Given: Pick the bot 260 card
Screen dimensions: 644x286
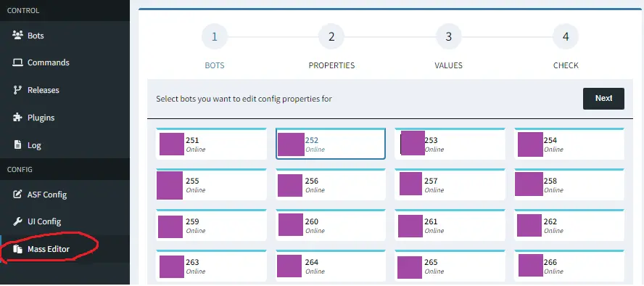Looking at the screenshot, I should (x=331, y=225).
